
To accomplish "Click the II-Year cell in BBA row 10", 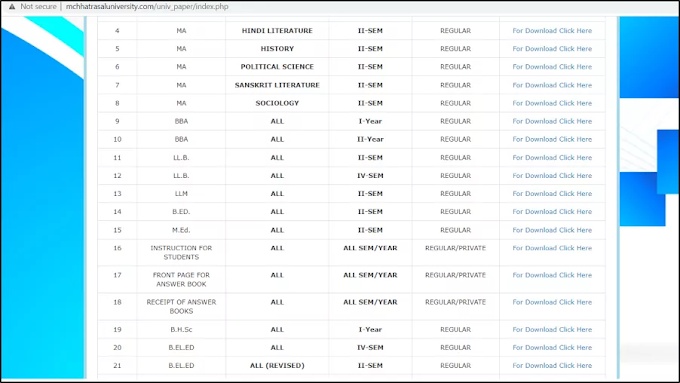I will click(370, 139).
